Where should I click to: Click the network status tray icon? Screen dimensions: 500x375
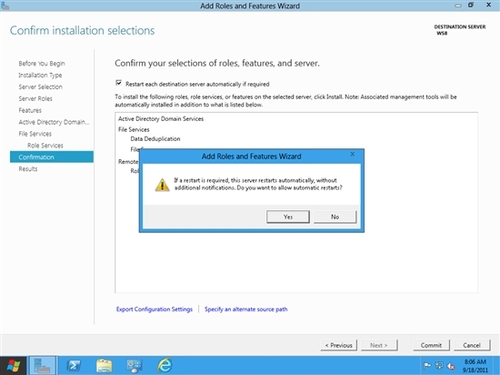[x=439, y=366]
